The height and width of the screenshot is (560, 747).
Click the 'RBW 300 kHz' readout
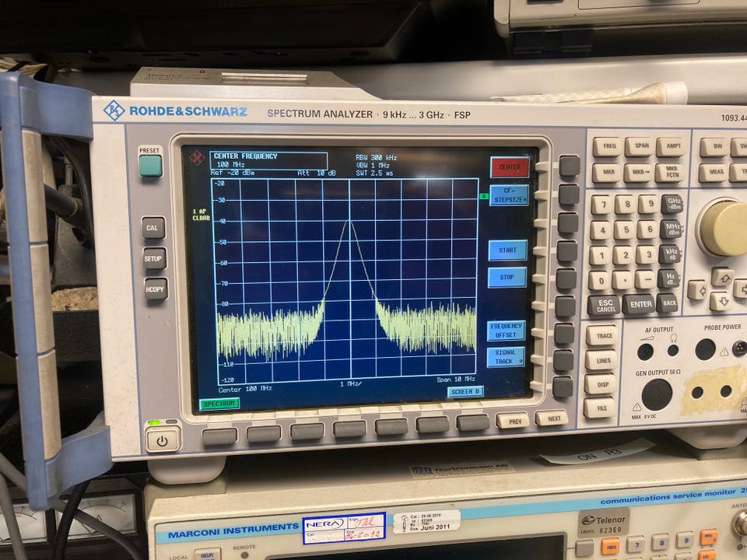point(377,158)
